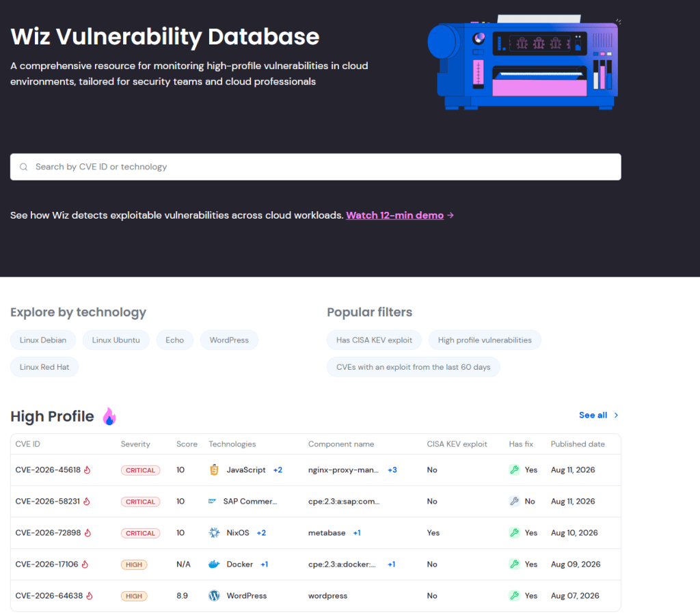Choose the Linux Red Hat chip
The image size is (700, 613).
tap(44, 367)
